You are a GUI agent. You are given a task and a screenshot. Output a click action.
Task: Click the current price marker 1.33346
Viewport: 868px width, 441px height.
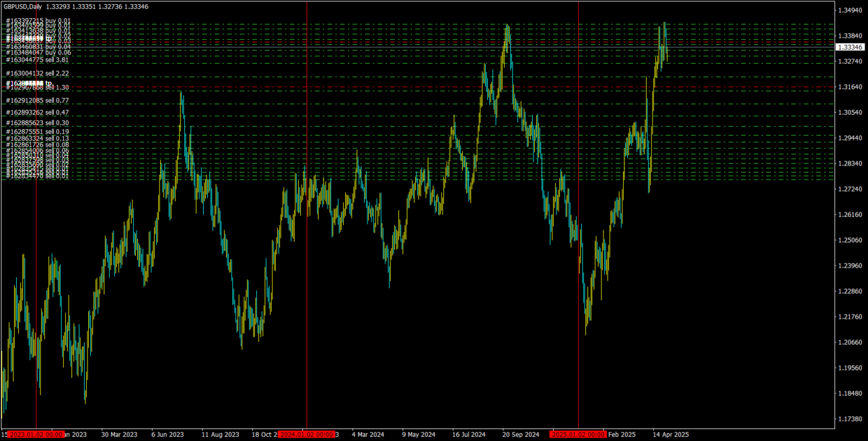[849, 47]
